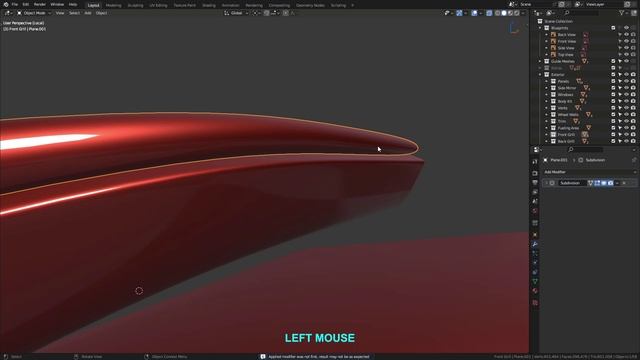Screen dimensions: 640x360
Task: Open the Object Data green triangle tab
Action: 535,282
